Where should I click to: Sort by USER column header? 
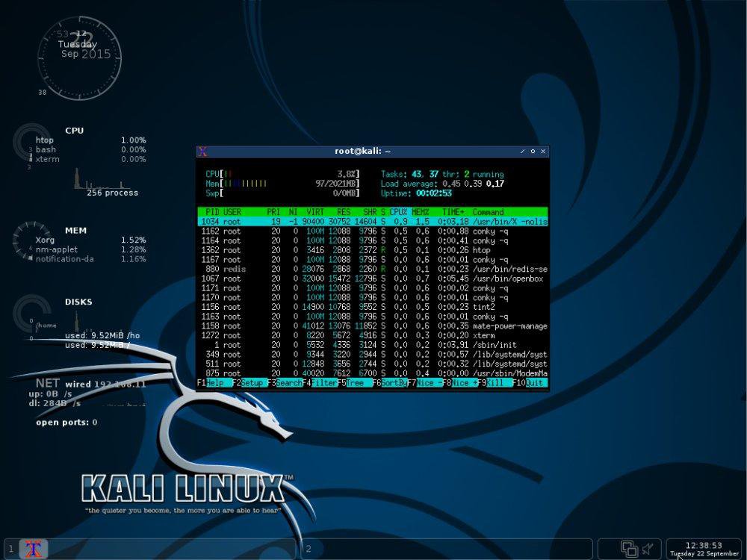click(x=232, y=212)
